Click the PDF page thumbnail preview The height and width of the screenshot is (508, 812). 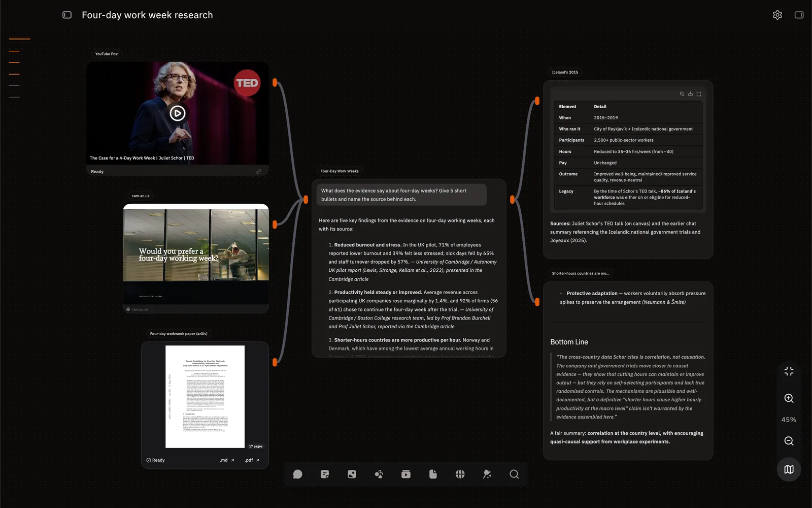[205, 397]
